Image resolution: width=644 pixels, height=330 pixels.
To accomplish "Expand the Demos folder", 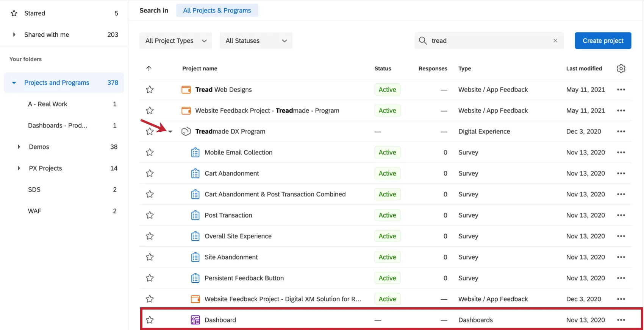I will (x=19, y=147).
